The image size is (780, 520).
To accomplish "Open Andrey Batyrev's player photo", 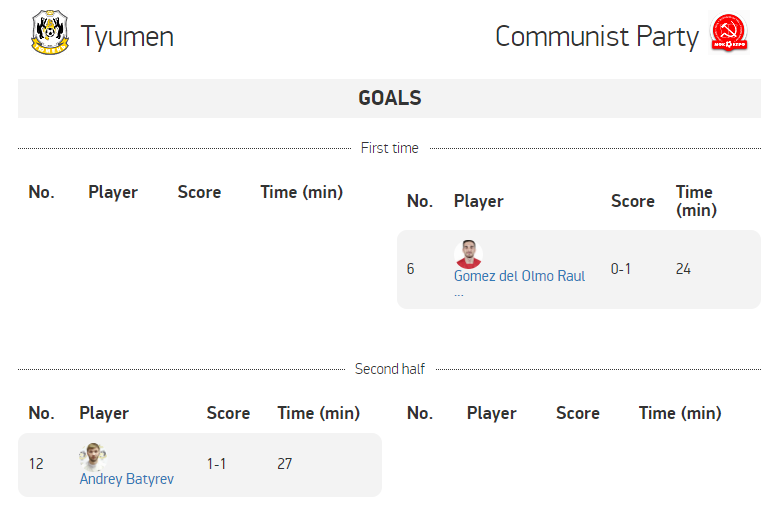I will 93,456.
